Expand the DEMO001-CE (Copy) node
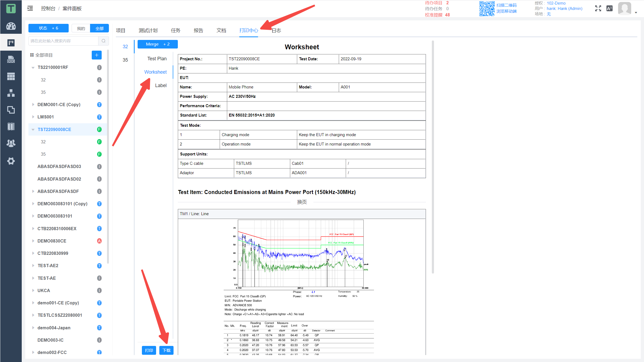 coord(33,105)
